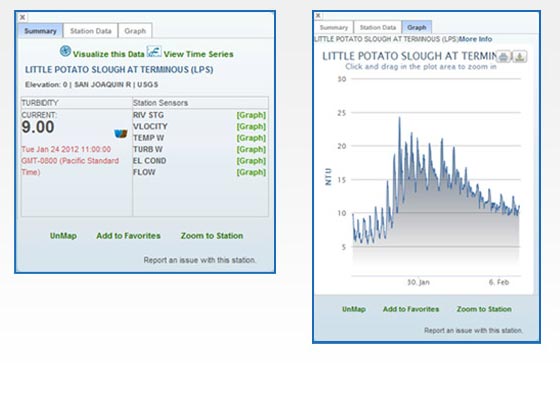Close the Graph popup window
The width and height of the screenshot is (560, 420).
point(318,15)
